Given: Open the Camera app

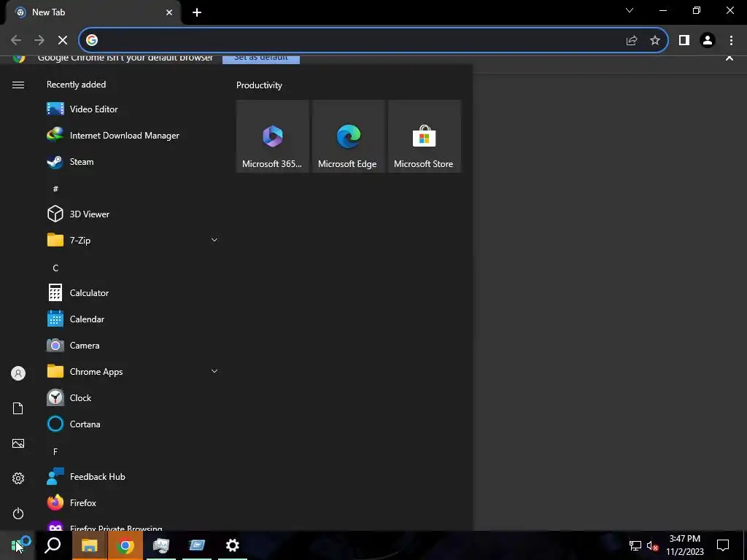Looking at the screenshot, I should pos(132,345).
